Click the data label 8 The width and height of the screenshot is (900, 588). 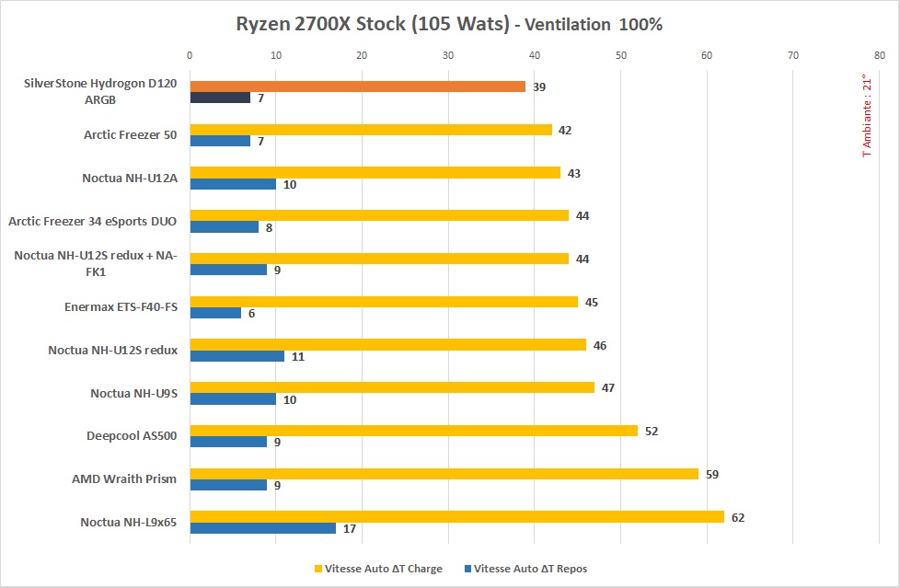(x=270, y=228)
